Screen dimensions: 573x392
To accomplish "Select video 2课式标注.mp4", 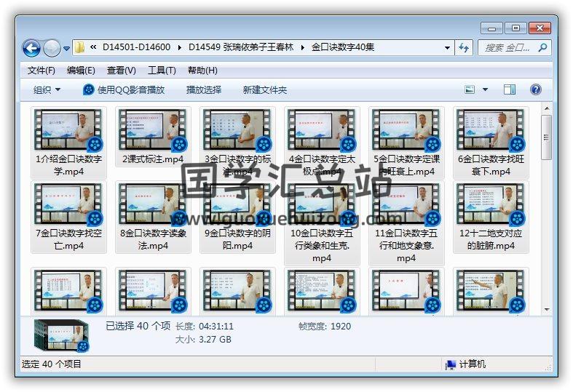I will [153, 137].
